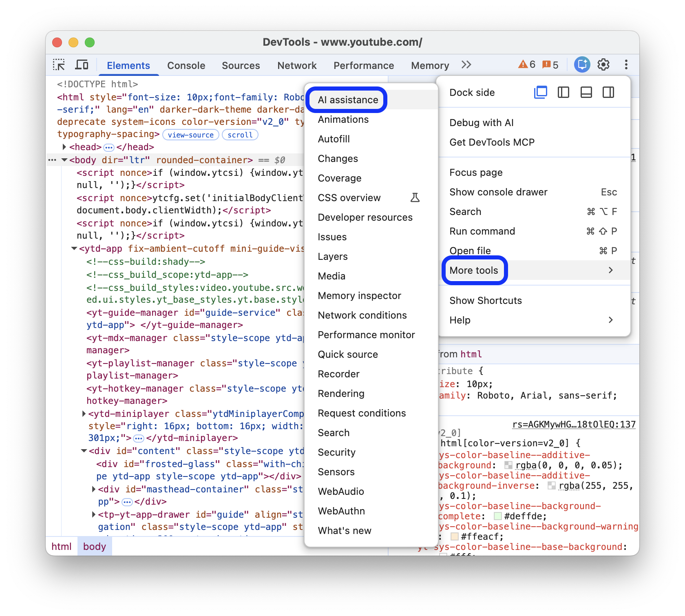Expand the ytd-miniplayer element node
Image resolution: width=685 pixels, height=616 pixels.
coord(84,414)
